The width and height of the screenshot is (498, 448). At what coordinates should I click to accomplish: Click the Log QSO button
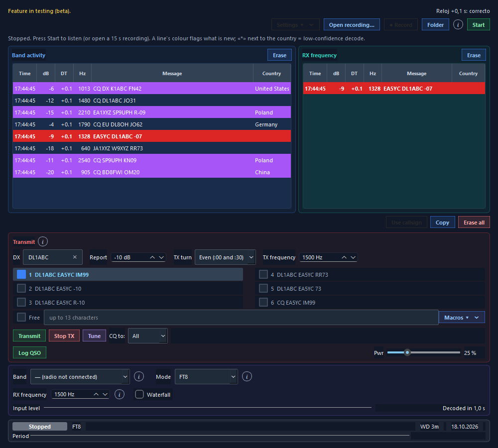29,353
